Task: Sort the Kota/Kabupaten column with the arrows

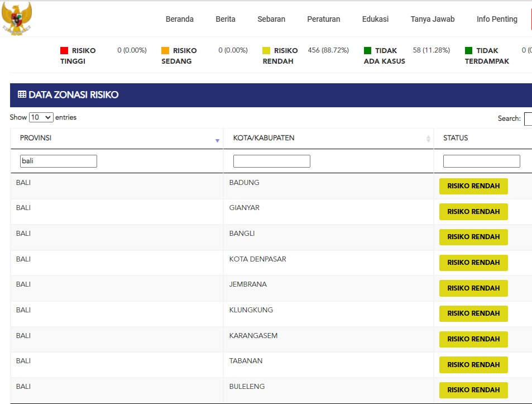Action: 428,139
